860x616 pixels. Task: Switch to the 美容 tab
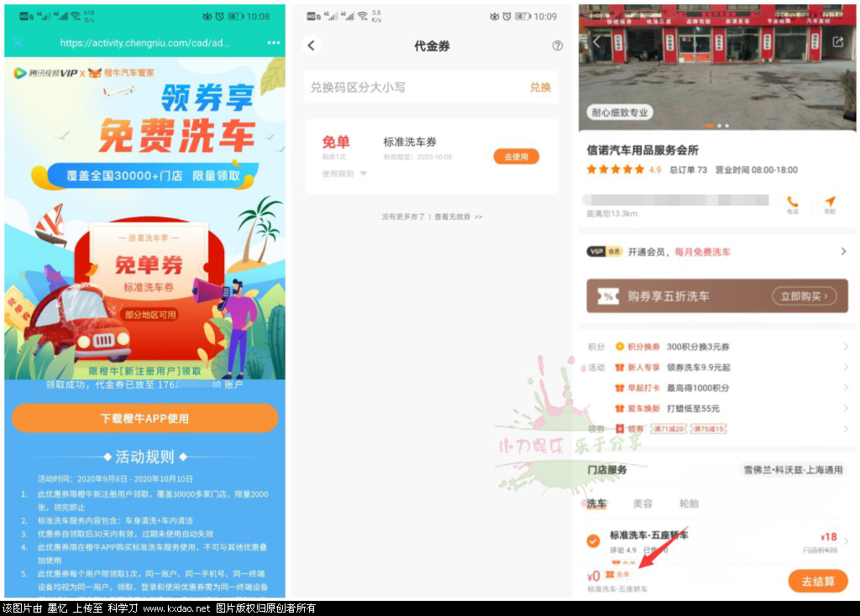[642, 503]
